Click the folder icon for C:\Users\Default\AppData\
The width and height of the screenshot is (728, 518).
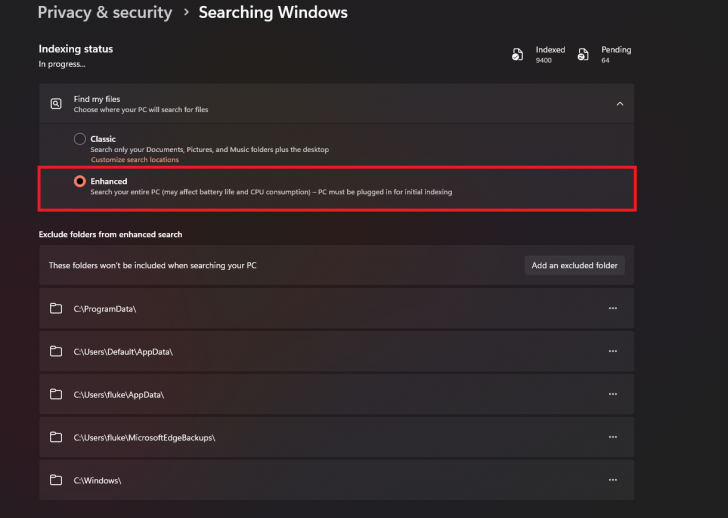tap(57, 351)
